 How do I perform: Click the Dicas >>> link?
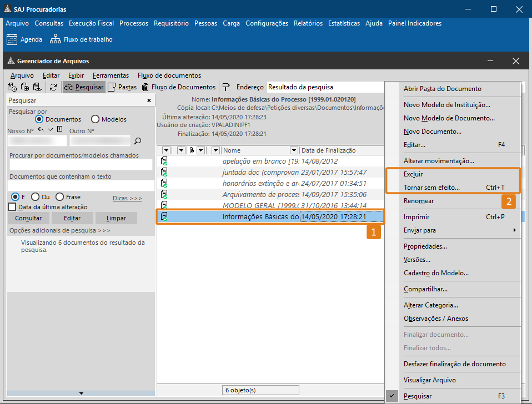(127, 198)
